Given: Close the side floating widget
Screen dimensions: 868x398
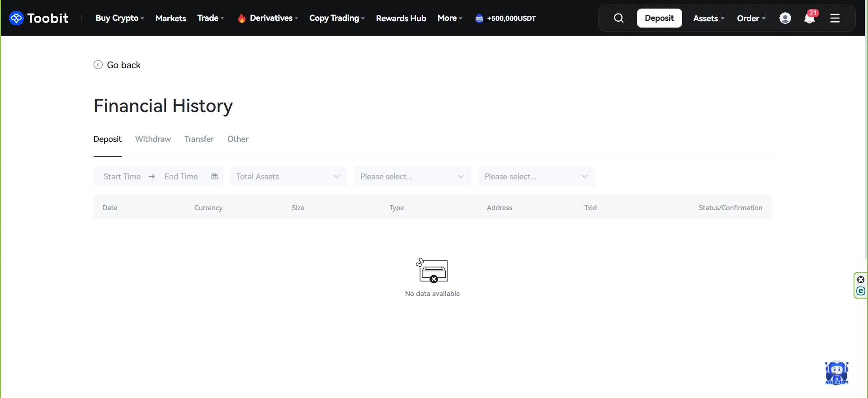Looking at the screenshot, I should [861, 280].
